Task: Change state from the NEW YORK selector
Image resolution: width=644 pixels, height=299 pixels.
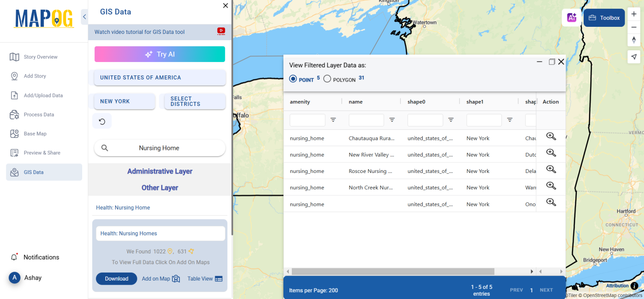Action: click(123, 101)
